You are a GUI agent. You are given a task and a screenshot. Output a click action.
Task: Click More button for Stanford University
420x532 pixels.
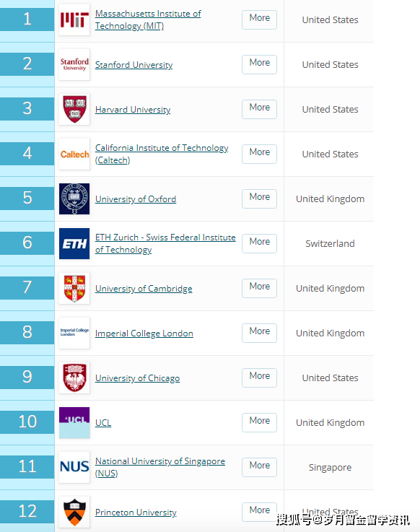pyautogui.click(x=259, y=64)
